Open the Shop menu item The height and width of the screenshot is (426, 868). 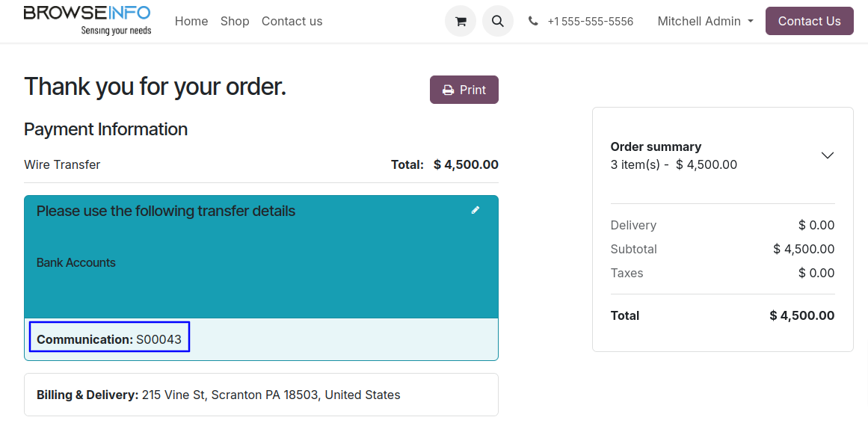[235, 21]
